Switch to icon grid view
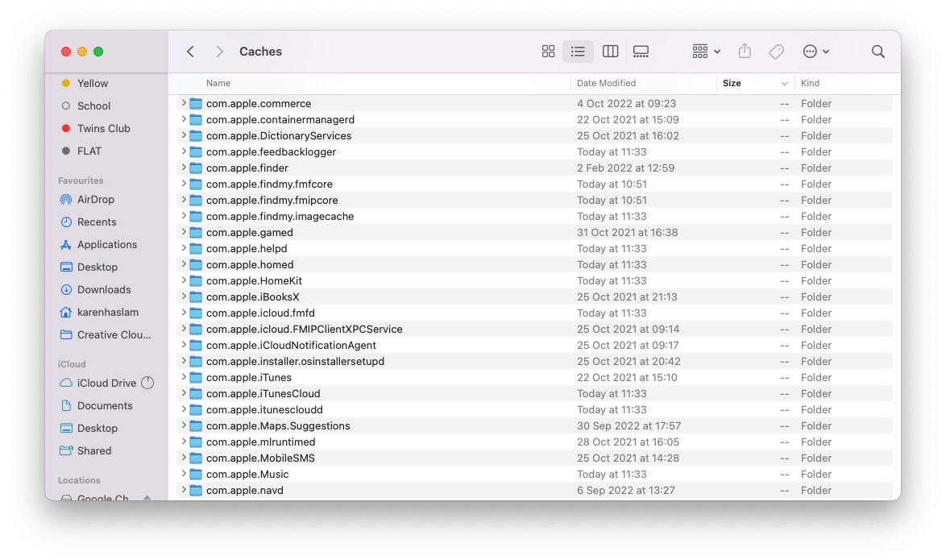Viewport: 946px width, 560px height. coord(548,52)
